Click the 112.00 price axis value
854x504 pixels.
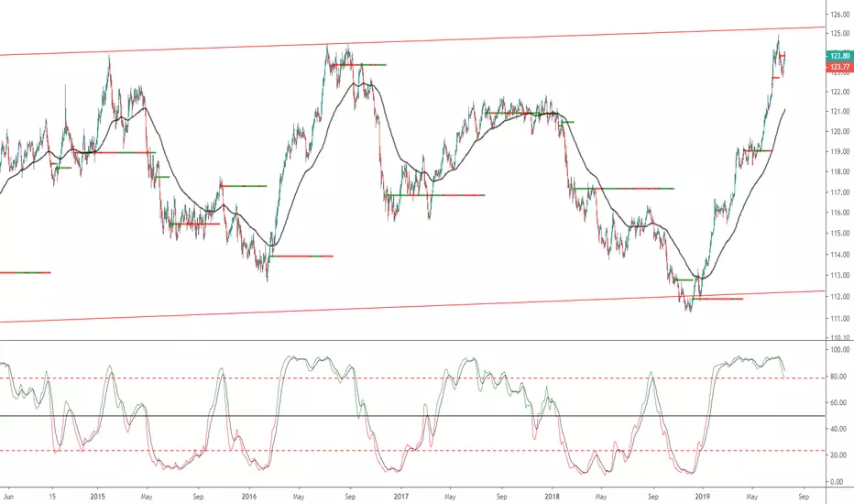click(840, 297)
